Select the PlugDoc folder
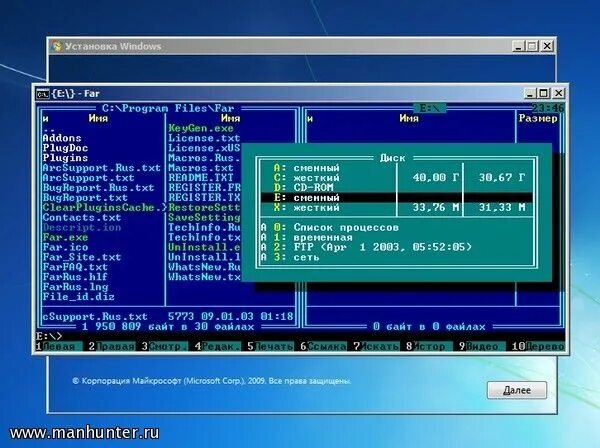 65,148
